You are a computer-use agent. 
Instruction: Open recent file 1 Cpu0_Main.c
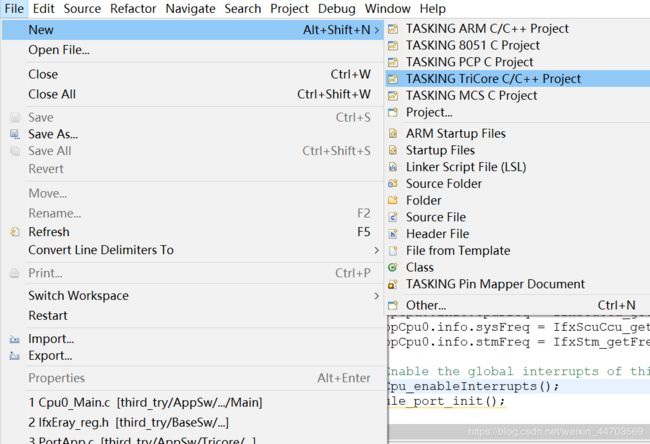pyautogui.click(x=194, y=403)
